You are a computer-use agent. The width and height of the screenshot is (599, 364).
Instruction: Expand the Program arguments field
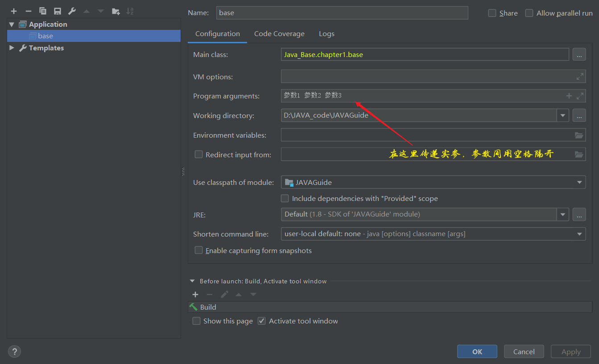click(x=580, y=96)
